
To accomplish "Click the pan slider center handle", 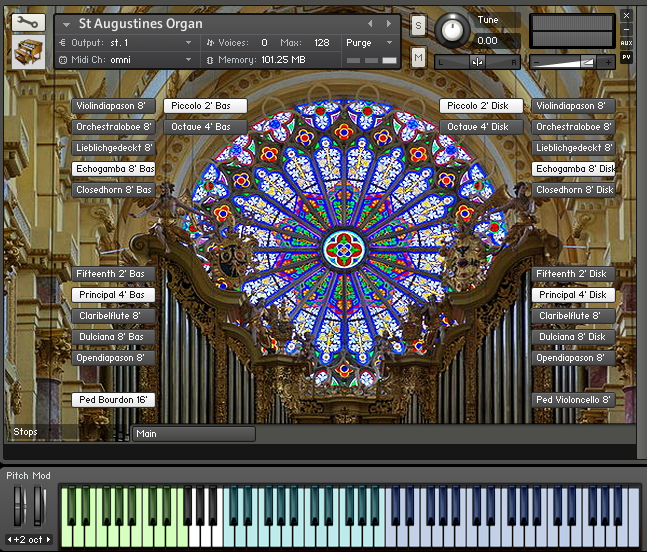I will [477, 62].
